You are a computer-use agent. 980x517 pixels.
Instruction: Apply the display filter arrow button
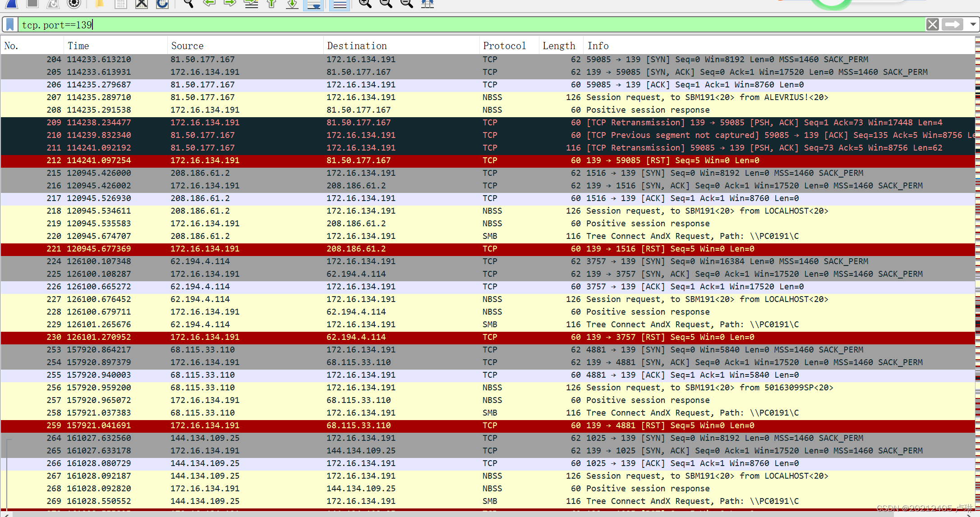tap(952, 24)
